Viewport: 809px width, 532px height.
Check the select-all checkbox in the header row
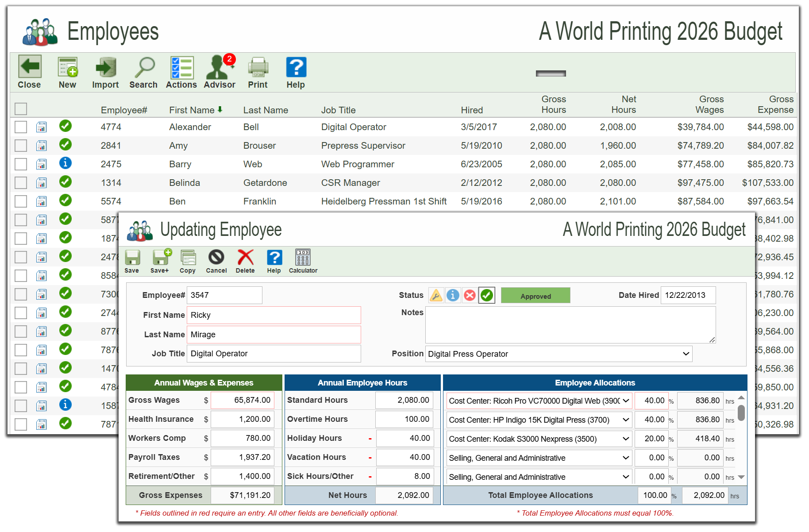[21, 108]
